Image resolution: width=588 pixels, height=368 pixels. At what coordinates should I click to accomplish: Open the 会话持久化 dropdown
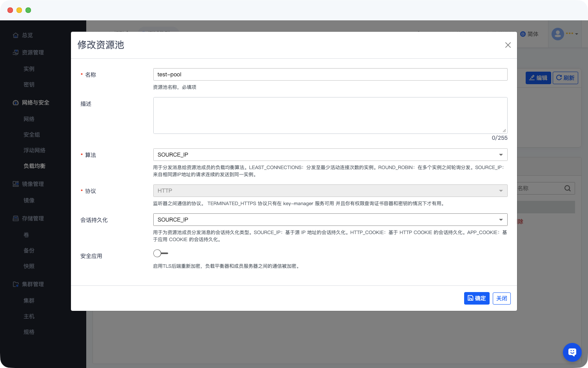pyautogui.click(x=330, y=220)
